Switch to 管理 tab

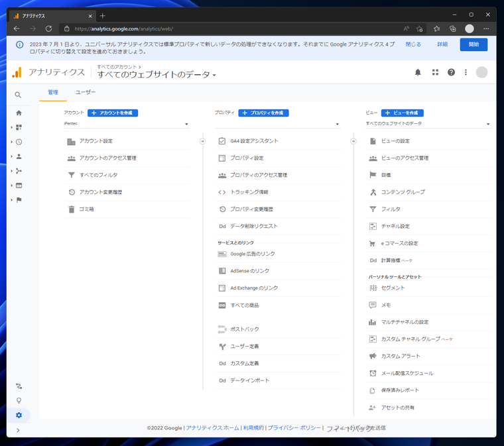click(53, 92)
